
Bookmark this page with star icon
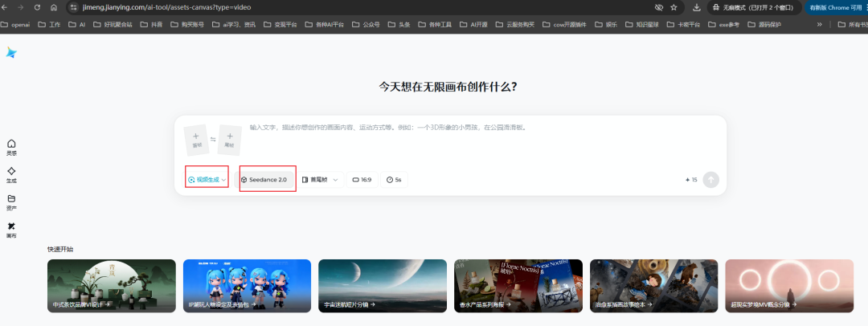(674, 7)
